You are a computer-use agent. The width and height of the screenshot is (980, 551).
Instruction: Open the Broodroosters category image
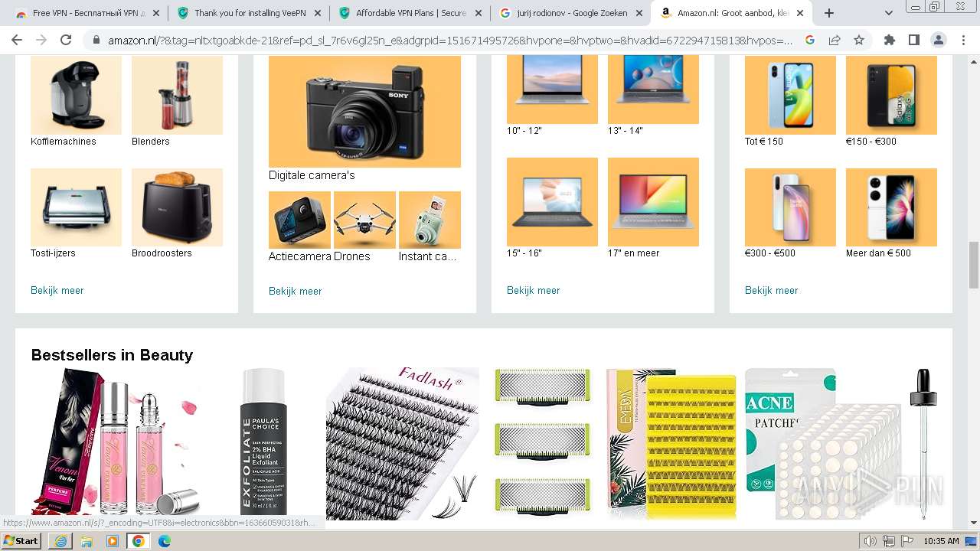pyautogui.click(x=177, y=207)
